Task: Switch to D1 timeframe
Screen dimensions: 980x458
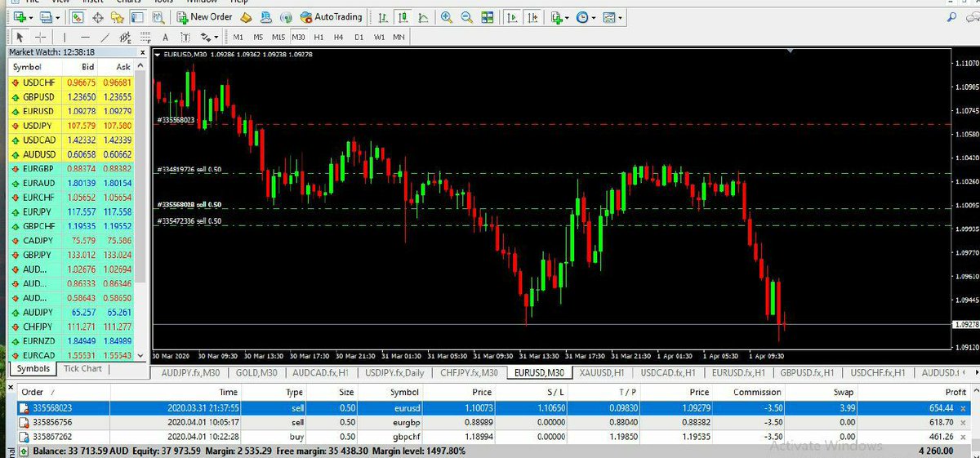Action: point(359,38)
